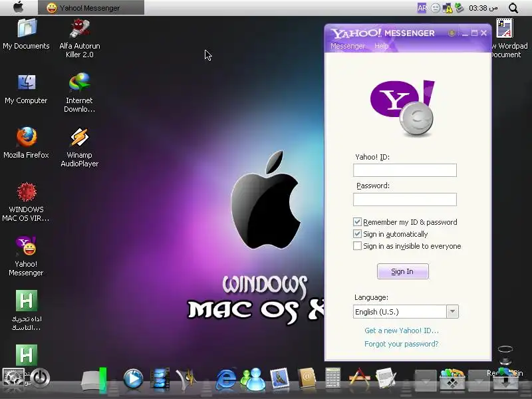The image size is (532, 399).
Task: Click the Yahoo Messenger status orb in title bar
Action: click(x=452, y=33)
